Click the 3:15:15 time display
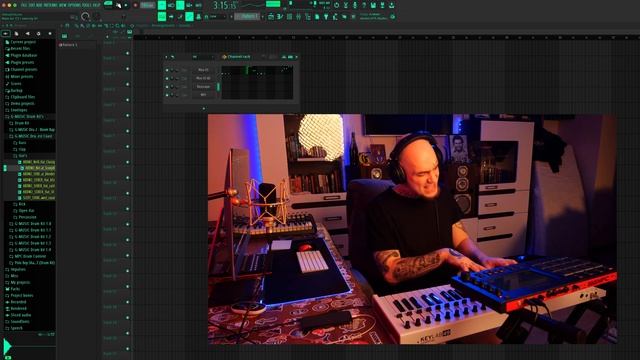The width and height of the screenshot is (640, 360). pos(225,5)
